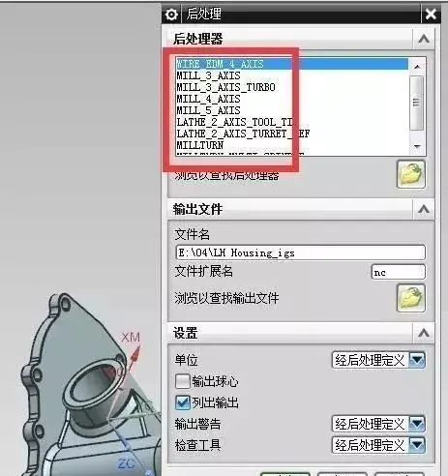The height and width of the screenshot is (476, 448).
Task: Choose MILL_3_AXIS_TURBO from the list
Action: (x=225, y=87)
